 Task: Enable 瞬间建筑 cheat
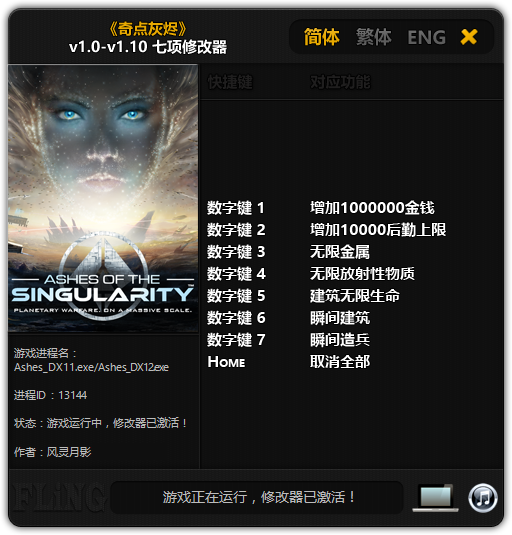pos(340,318)
